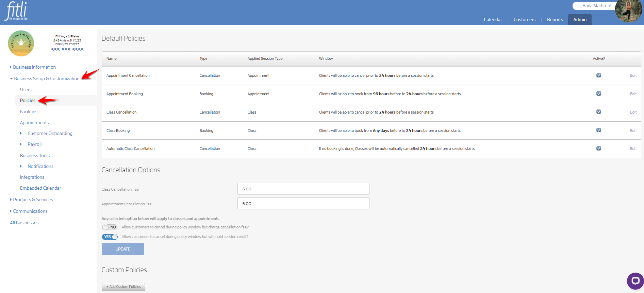Open the Hana Martin user dropdown

(x=596, y=6)
